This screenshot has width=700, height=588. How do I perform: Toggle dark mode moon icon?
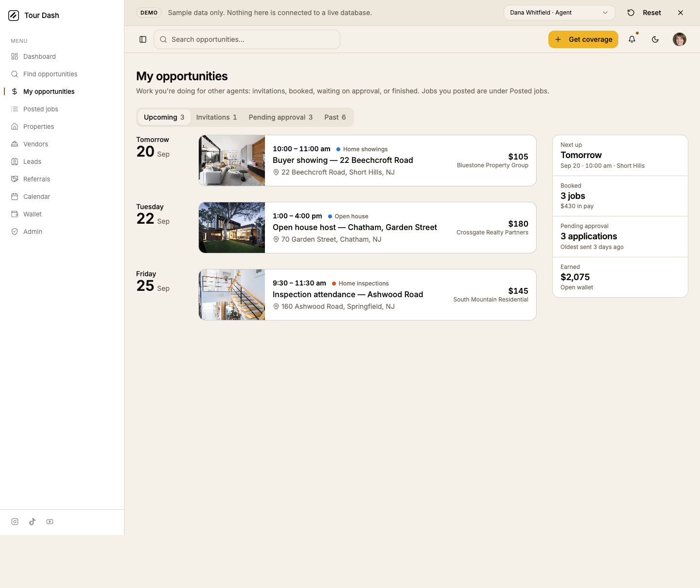point(655,39)
